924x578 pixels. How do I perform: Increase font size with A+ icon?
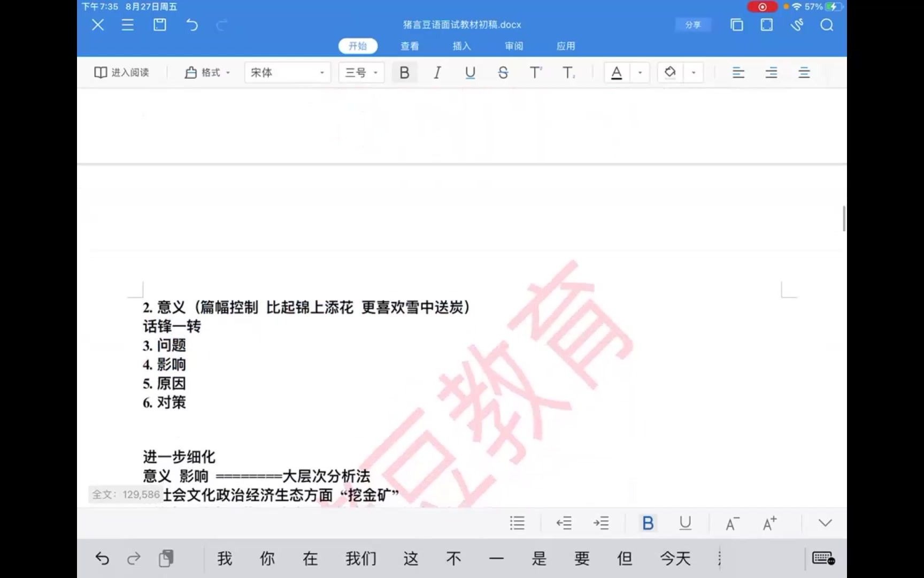click(769, 523)
